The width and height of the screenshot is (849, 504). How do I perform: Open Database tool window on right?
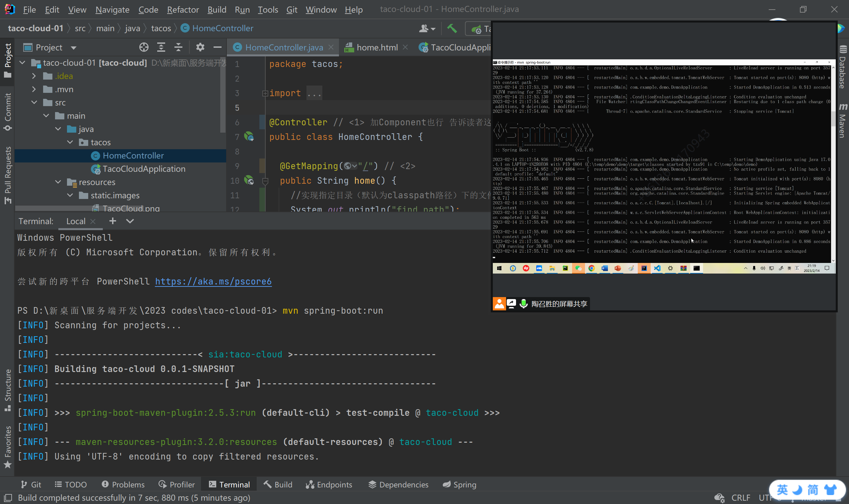[843, 67]
